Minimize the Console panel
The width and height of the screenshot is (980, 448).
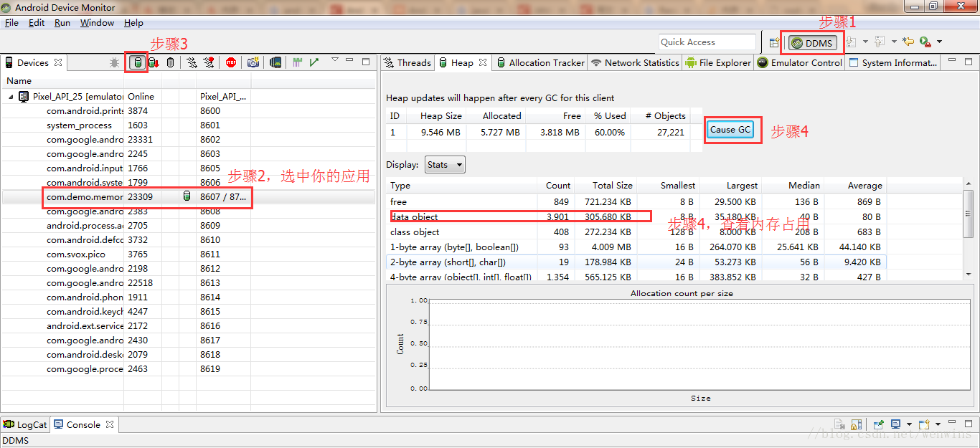(952, 421)
